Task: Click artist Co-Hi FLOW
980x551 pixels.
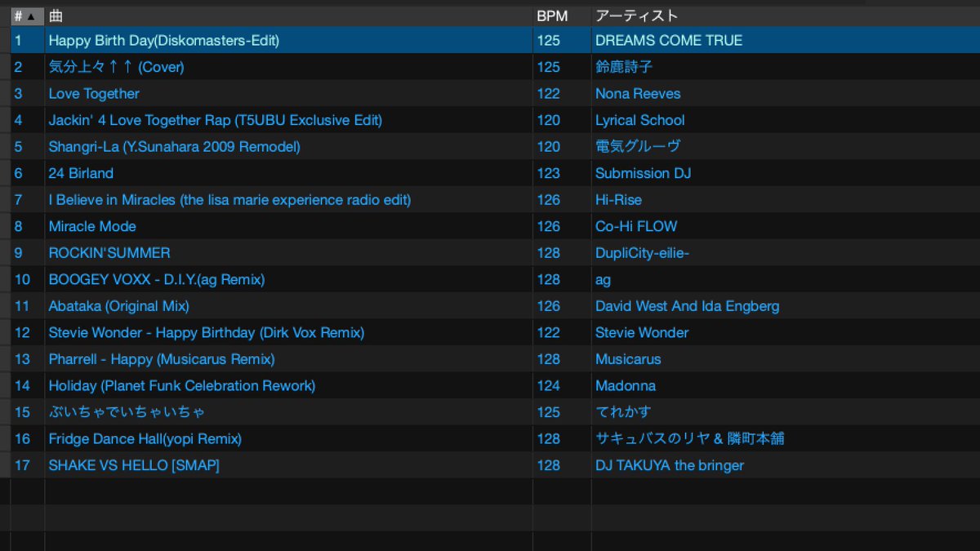Action: [x=636, y=226]
